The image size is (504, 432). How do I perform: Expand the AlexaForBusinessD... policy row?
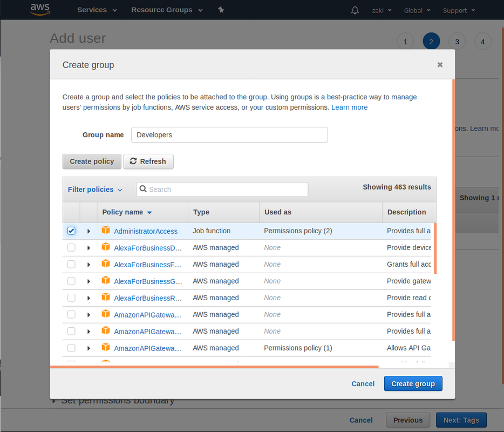[x=88, y=248]
